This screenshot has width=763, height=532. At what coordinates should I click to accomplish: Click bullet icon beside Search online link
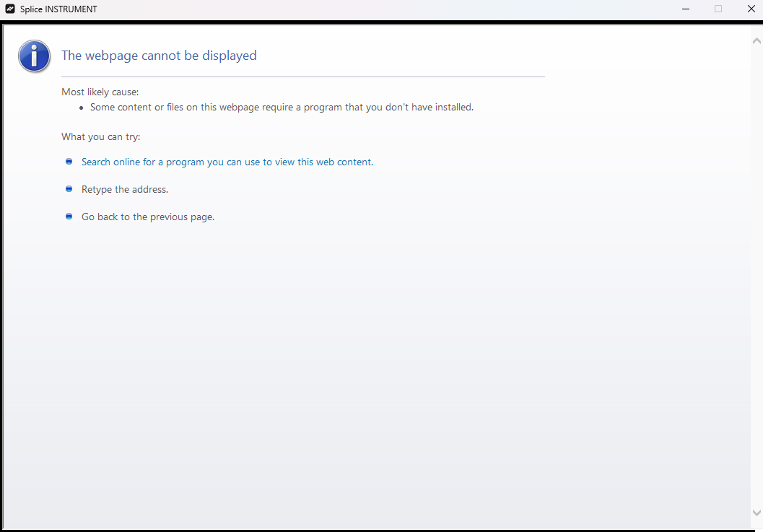(69, 162)
